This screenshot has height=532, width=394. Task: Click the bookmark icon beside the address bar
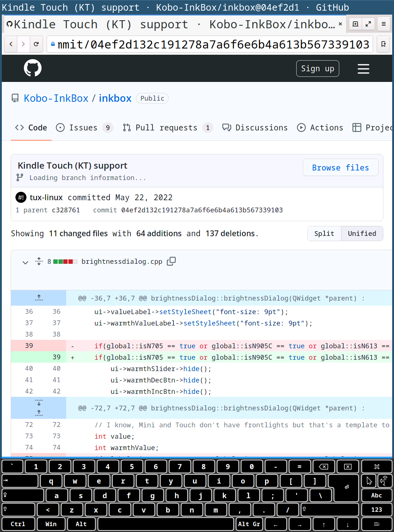[x=383, y=44]
